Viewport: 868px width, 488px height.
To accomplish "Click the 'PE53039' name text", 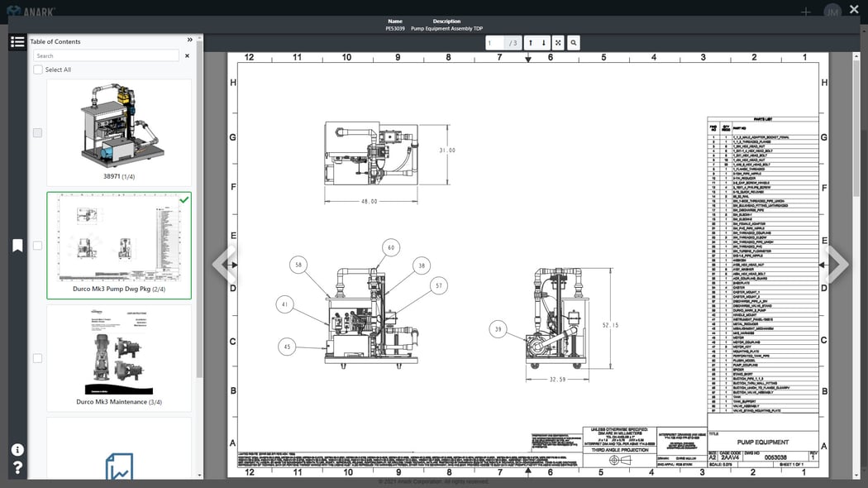I will tap(395, 28).
